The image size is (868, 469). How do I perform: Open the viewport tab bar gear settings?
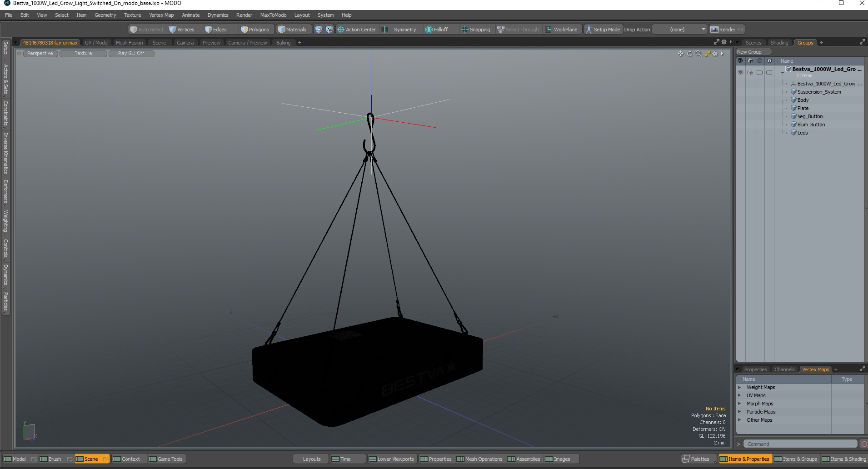pyautogui.click(x=724, y=42)
